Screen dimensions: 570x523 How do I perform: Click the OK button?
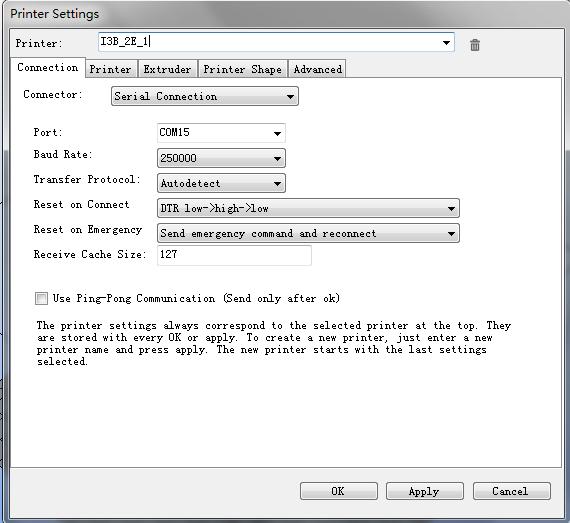(338, 491)
